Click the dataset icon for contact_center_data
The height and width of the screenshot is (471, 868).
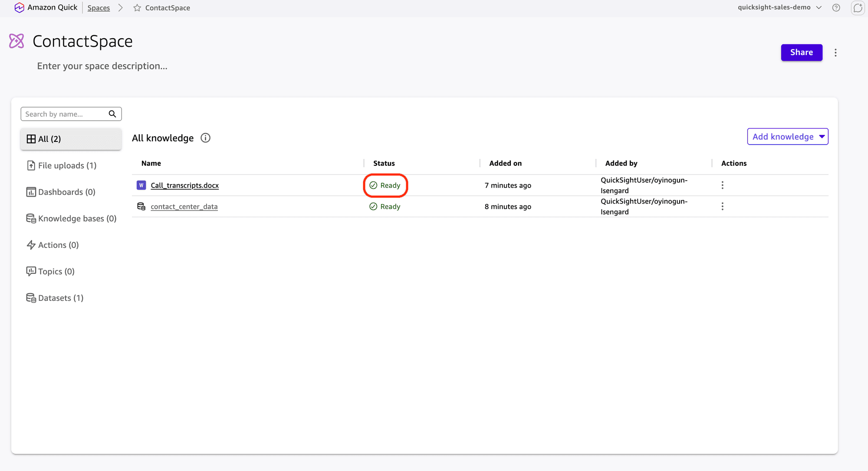click(x=141, y=206)
